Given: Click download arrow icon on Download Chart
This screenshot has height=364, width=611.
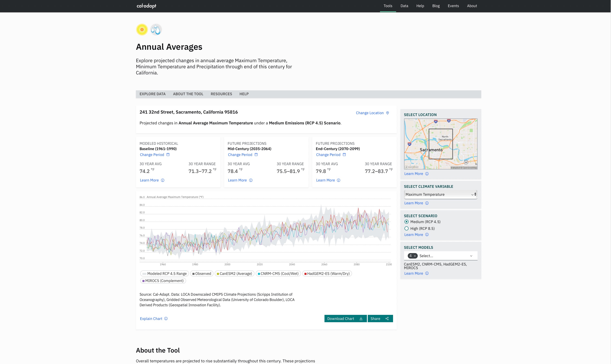Looking at the screenshot, I should (x=361, y=319).
